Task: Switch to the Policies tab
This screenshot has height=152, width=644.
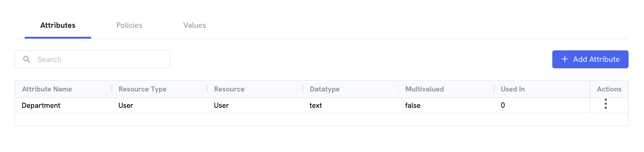Action: tap(129, 25)
